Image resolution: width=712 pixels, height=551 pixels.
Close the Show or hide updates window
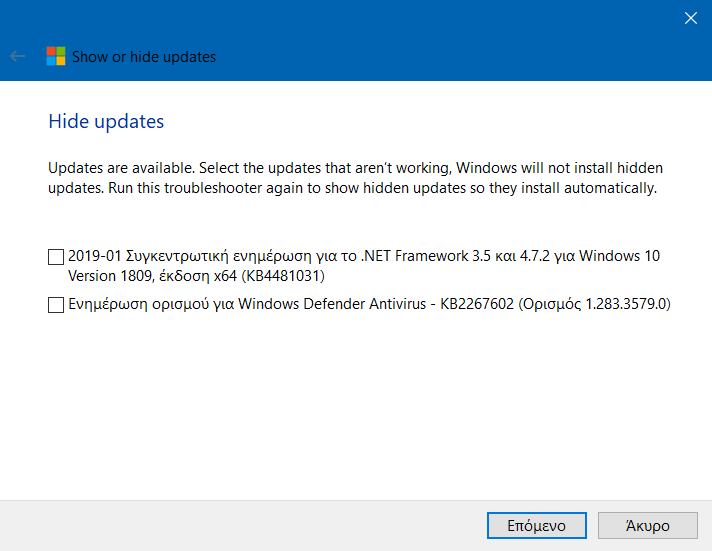[691, 18]
